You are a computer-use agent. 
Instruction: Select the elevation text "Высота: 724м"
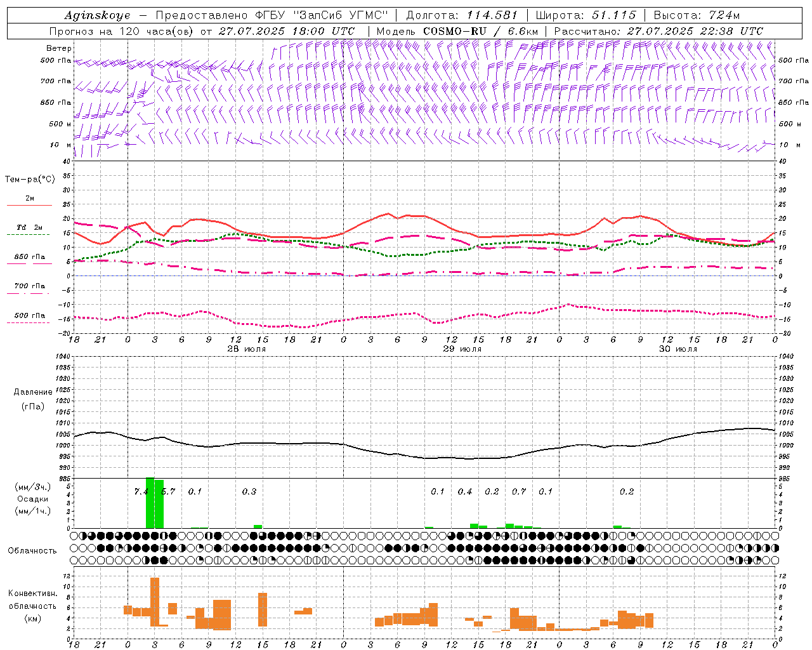click(697, 15)
